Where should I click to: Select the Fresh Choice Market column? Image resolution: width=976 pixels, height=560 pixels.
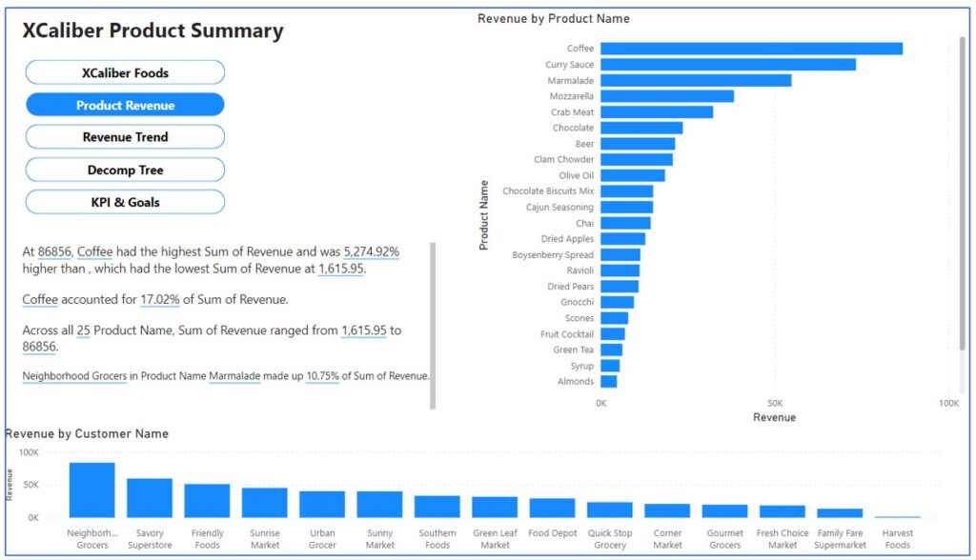click(783, 511)
